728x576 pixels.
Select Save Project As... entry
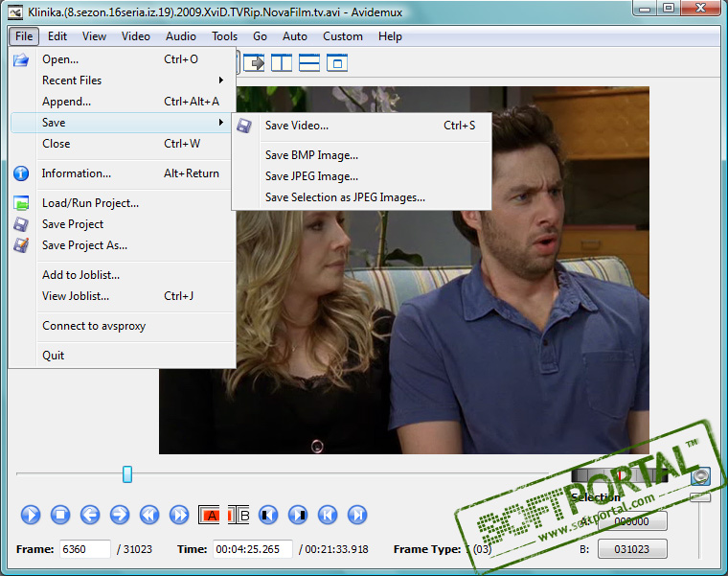[122, 245]
